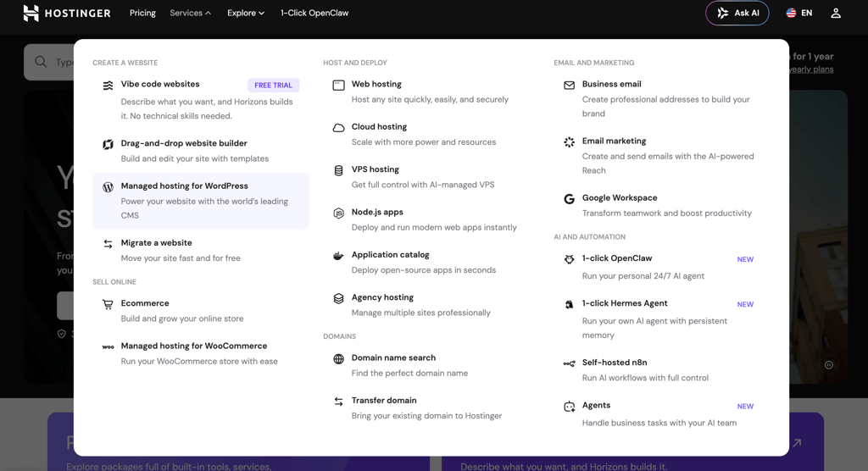Screen dimensions: 868x471
Task: Open 1-click Hermes Agent link
Action: (x=625, y=302)
